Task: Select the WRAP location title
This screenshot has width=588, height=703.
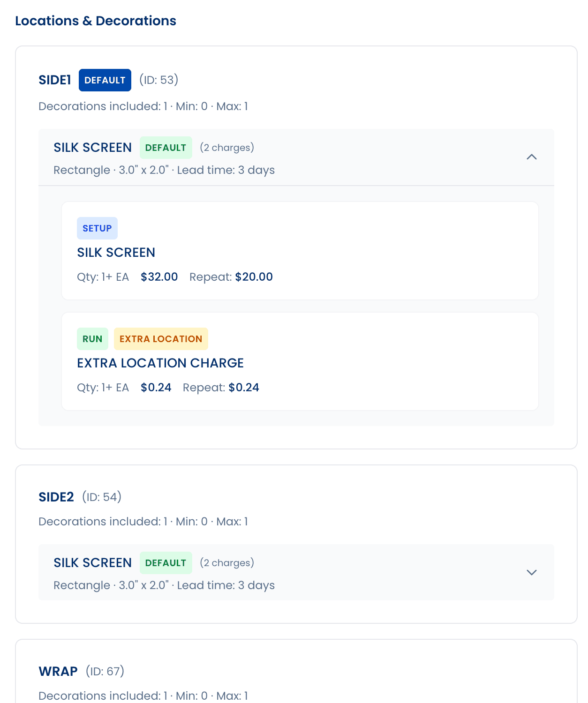Action: point(58,671)
